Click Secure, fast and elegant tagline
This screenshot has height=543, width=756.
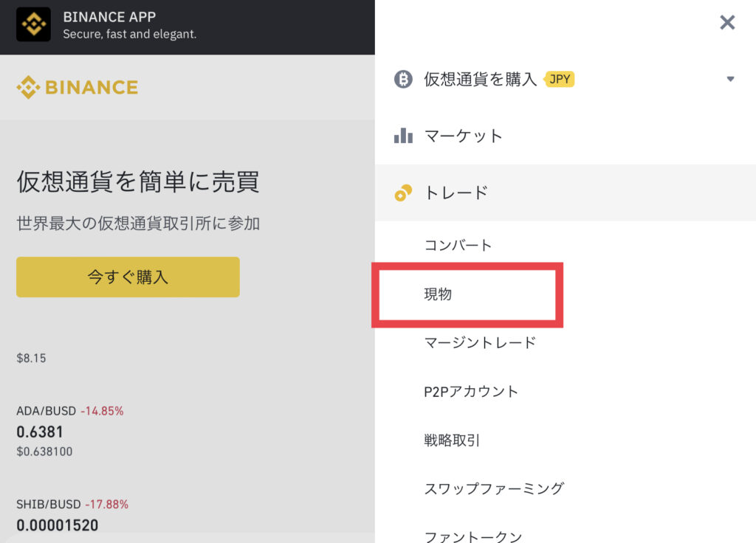click(x=130, y=34)
